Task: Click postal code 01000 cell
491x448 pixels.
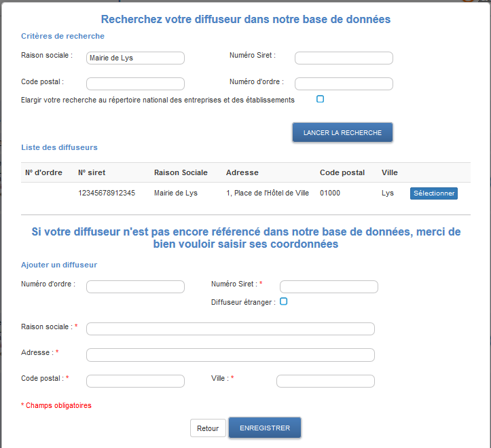Action: 330,193
